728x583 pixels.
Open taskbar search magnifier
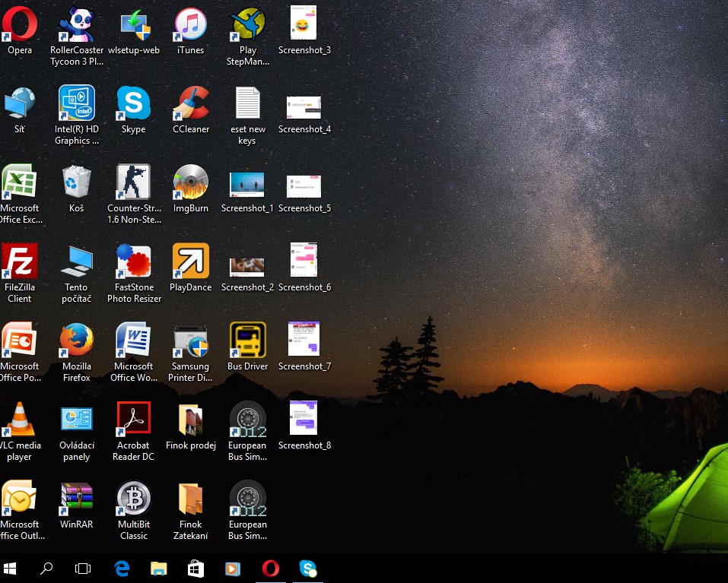point(46,568)
